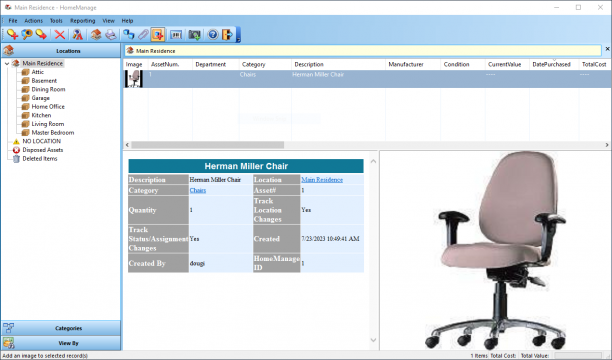
Task: Click the house Locations toolbar icon
Action: click(96, 35)
